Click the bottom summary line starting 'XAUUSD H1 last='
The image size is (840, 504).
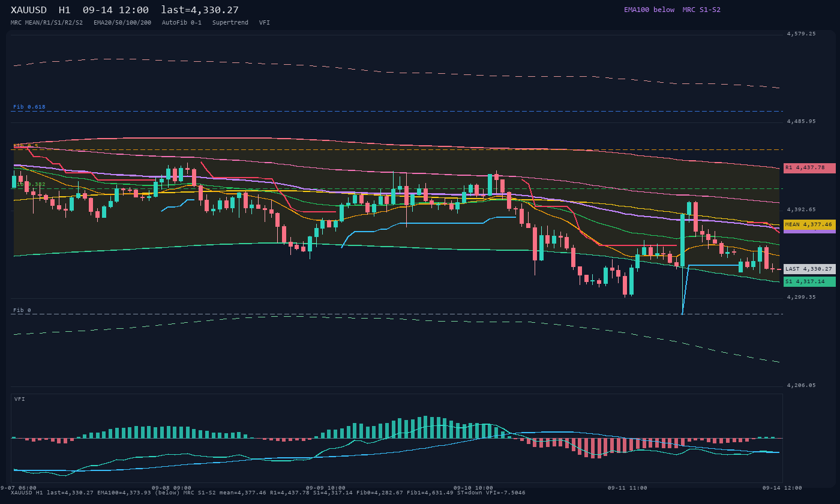coord(268,493)
